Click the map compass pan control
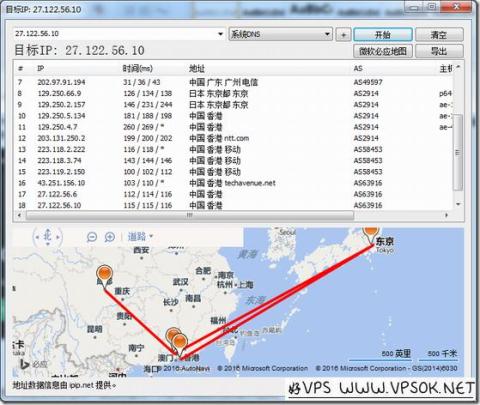This screenshot has height=405, width=480. point(47,237)
